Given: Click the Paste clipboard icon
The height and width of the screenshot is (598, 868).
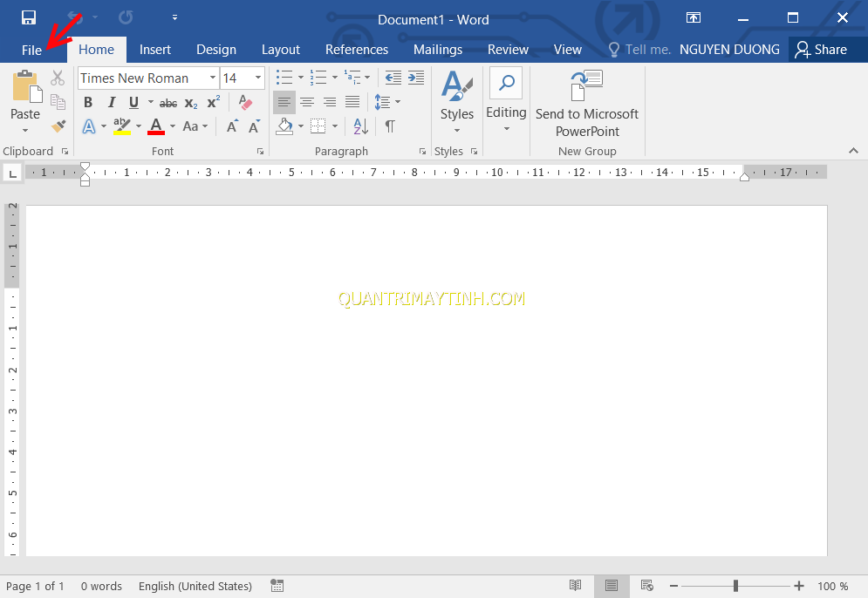Looking at the screenshot, I should pos(25,87).
